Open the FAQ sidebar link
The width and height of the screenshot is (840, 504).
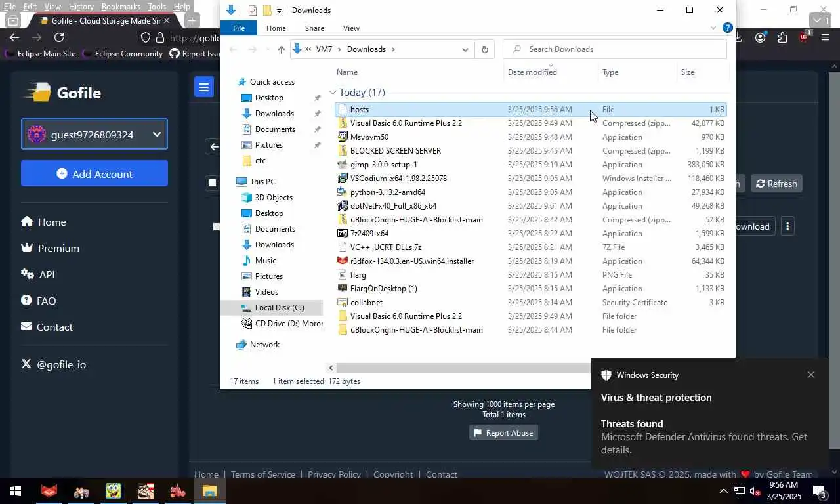click(39, 301)
